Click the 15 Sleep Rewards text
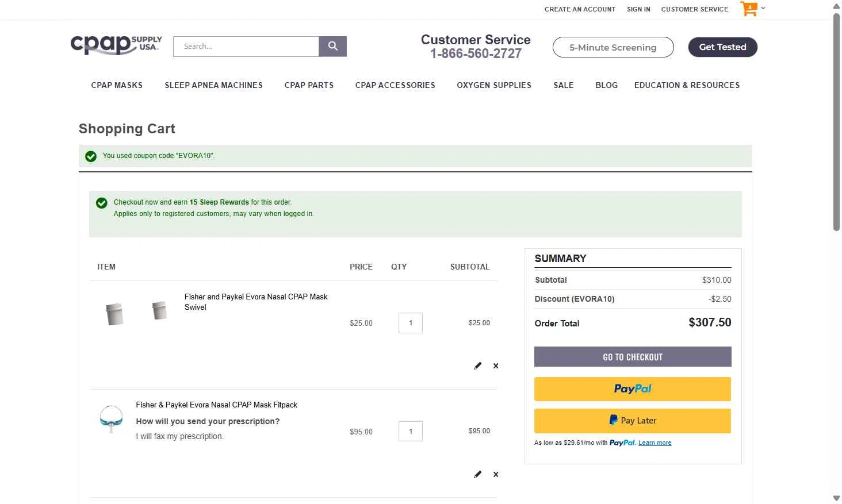Screen dimensions: 842x504 (x=219, y=202)
